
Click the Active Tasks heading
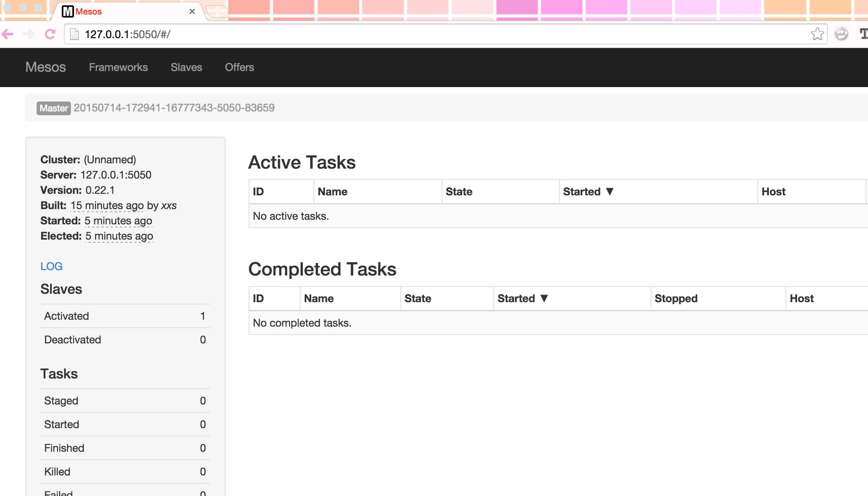coord(302,163)
